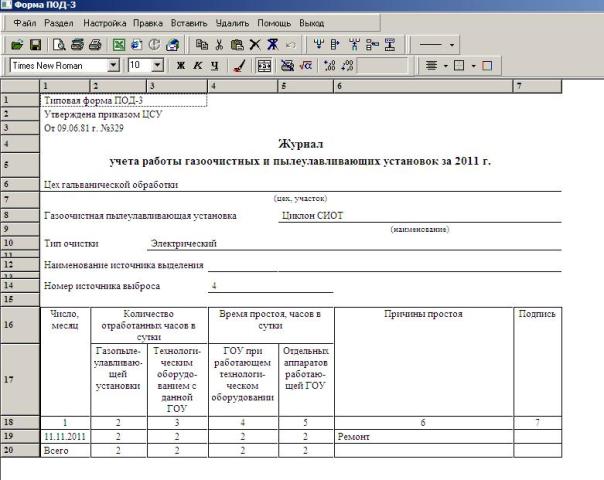
Task: Expand the font size dropdown
Action: (x=159, y=66)
